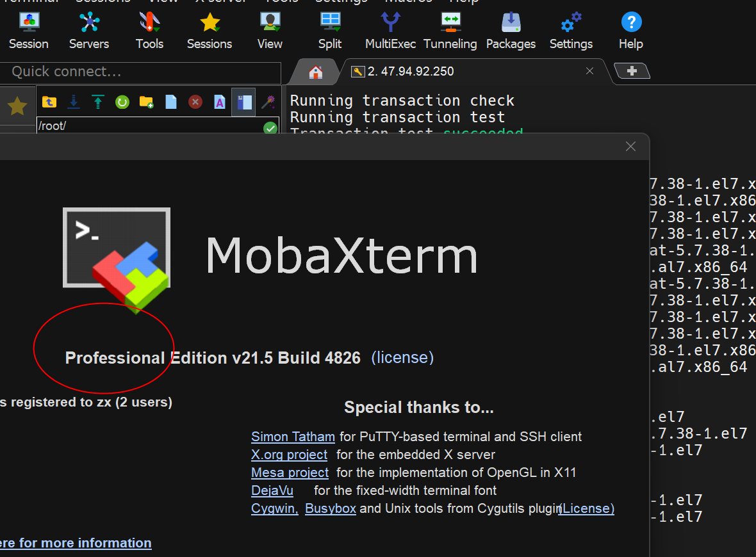The height and width of the screenshot is (557, 756).
Task: Click the Split terminal button
Action: (330, 31)
